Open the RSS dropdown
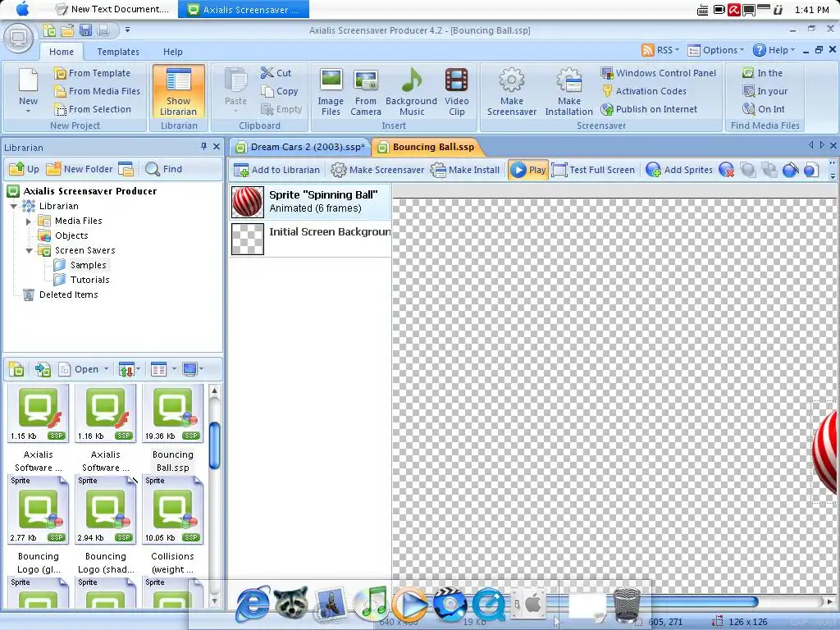Viewport: 840px width, 630px height. click(660, 50)
